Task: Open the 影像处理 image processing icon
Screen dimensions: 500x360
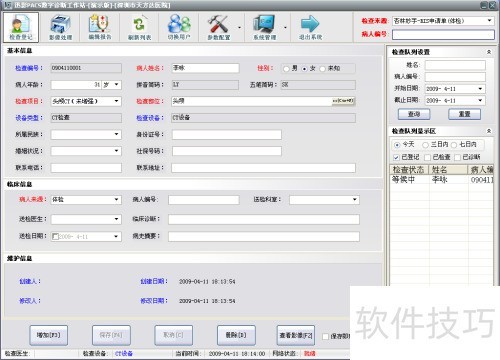Action: coord(61,27)
